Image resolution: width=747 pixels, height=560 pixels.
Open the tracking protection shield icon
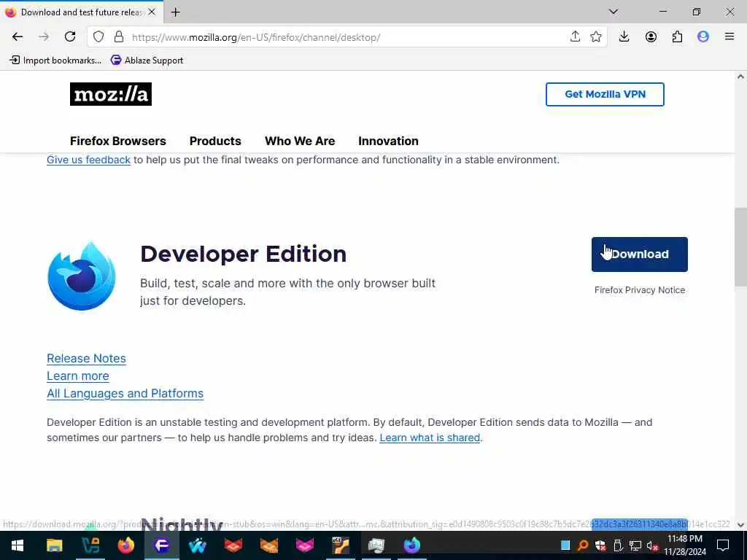(x=98, y=37)
